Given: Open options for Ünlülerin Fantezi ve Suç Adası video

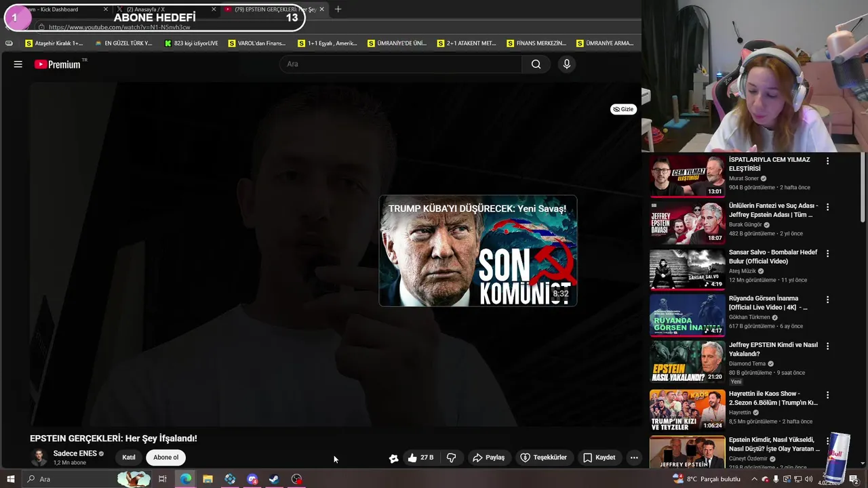Looking at the screenshot, I should point(827,207).
